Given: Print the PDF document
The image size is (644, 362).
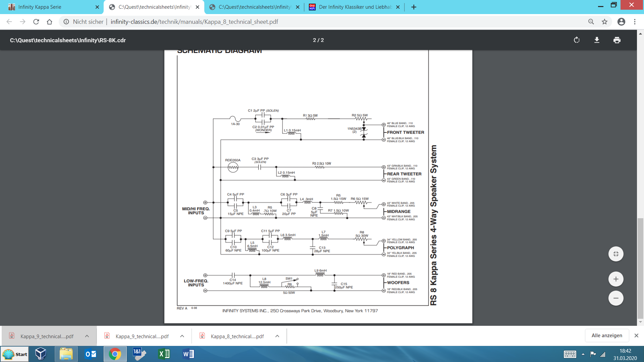Looking at the screenshot, I should 617,40.
